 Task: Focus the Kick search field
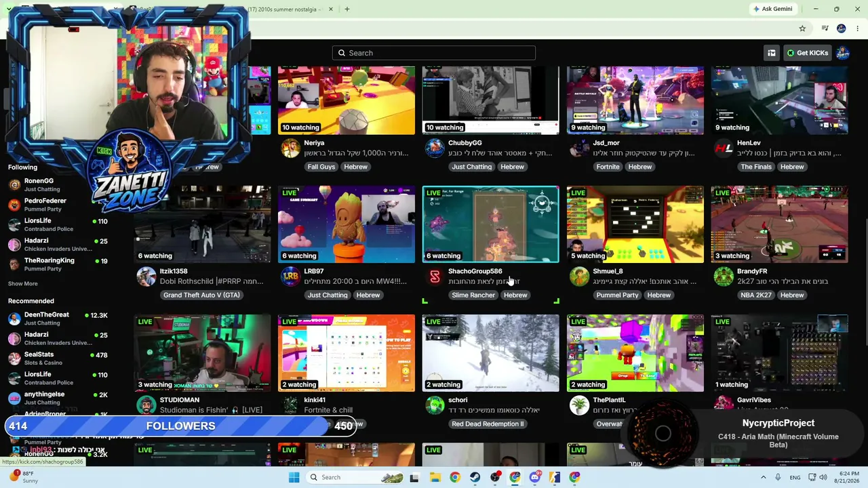[x=434, y=53]
